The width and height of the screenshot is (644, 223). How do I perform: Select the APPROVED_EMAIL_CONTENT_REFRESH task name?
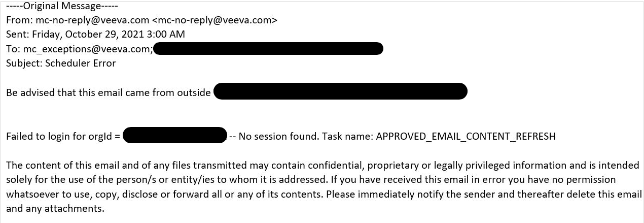(466, 137)
